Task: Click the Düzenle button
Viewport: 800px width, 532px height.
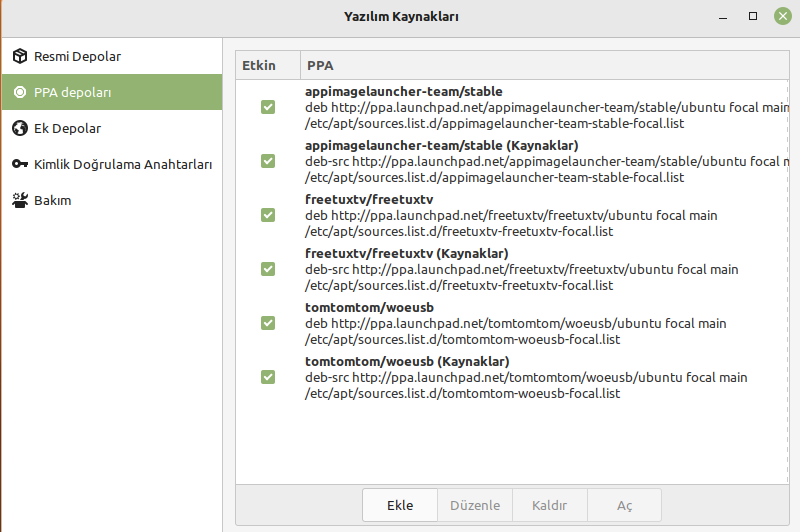Action: tap(475, 505)
